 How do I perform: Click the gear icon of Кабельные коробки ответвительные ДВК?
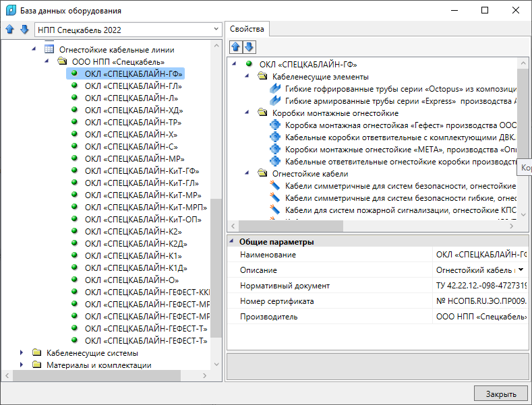coord(275,137)
